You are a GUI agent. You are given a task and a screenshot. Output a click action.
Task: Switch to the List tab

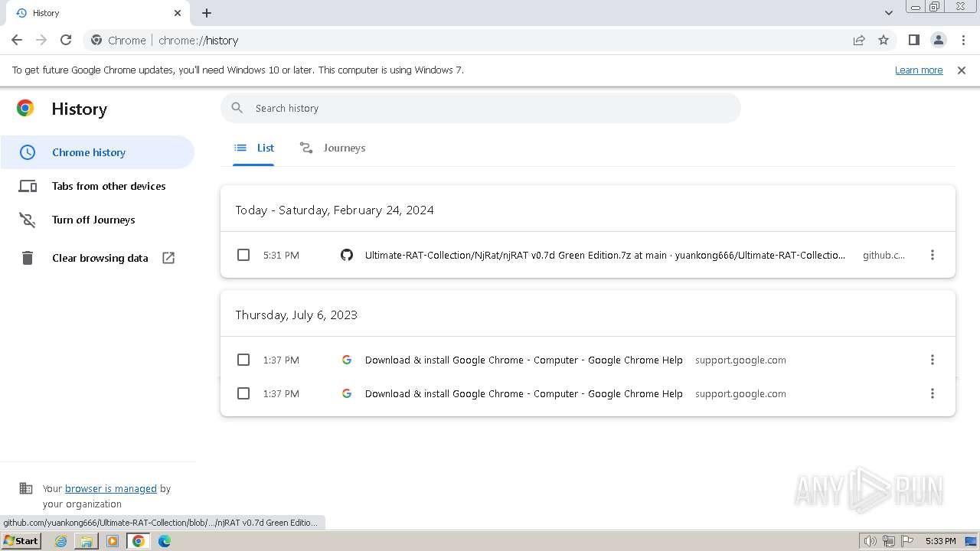tap(254, 148)
